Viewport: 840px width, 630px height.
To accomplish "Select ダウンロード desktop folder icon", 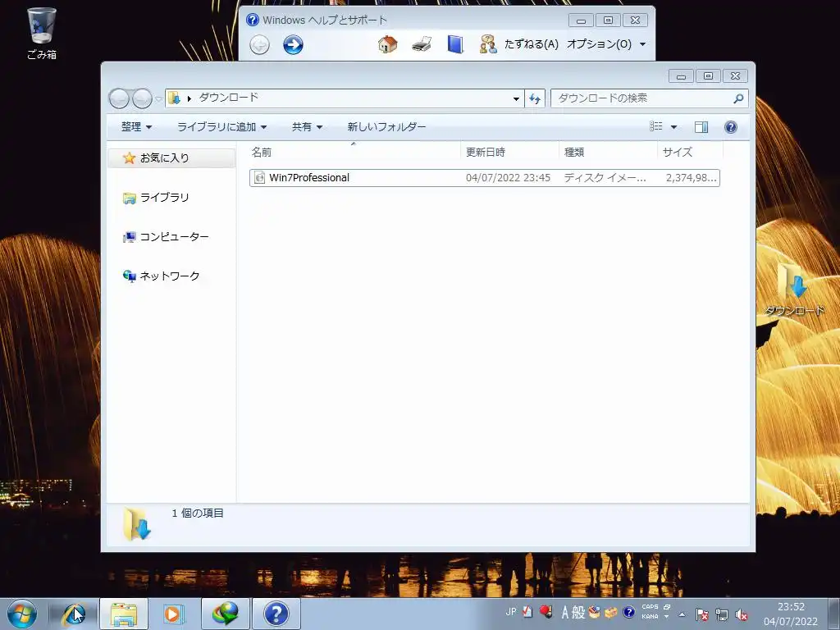I will click(795, 290).
